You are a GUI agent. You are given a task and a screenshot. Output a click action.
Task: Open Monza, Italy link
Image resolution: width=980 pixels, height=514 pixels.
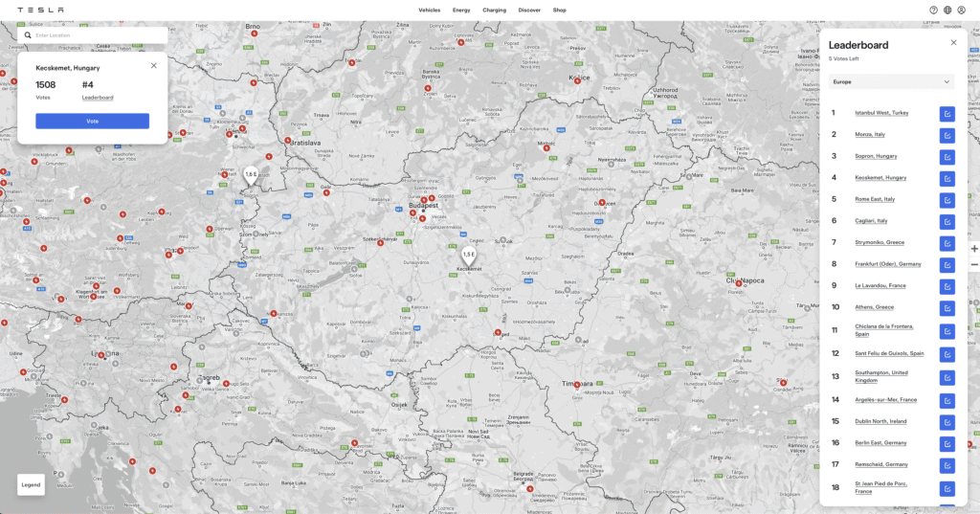click(870, 134)
